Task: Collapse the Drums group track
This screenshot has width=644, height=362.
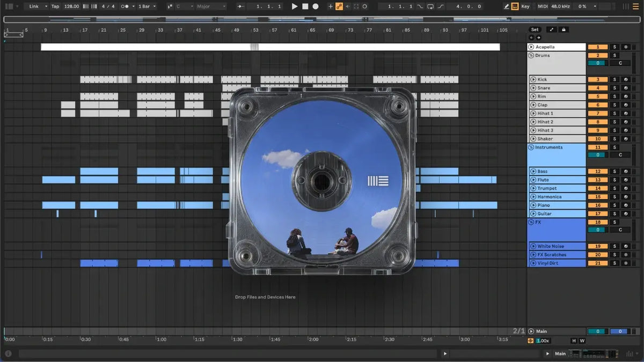Action: tap(531, 55)
